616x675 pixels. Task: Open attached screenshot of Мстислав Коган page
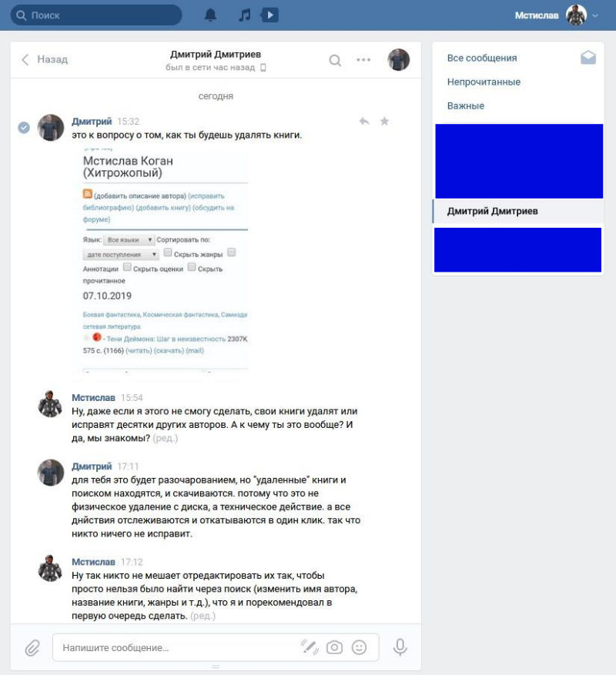165,259
